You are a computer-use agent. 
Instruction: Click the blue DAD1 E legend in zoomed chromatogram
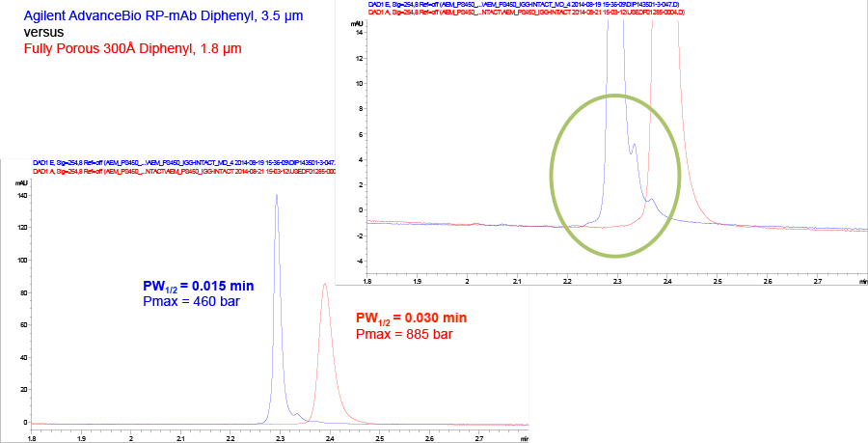click(521, 4)
